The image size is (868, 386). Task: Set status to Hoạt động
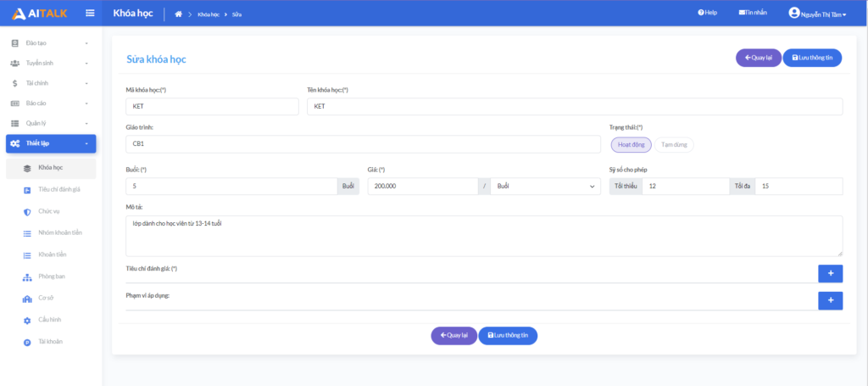coord(631,144)
